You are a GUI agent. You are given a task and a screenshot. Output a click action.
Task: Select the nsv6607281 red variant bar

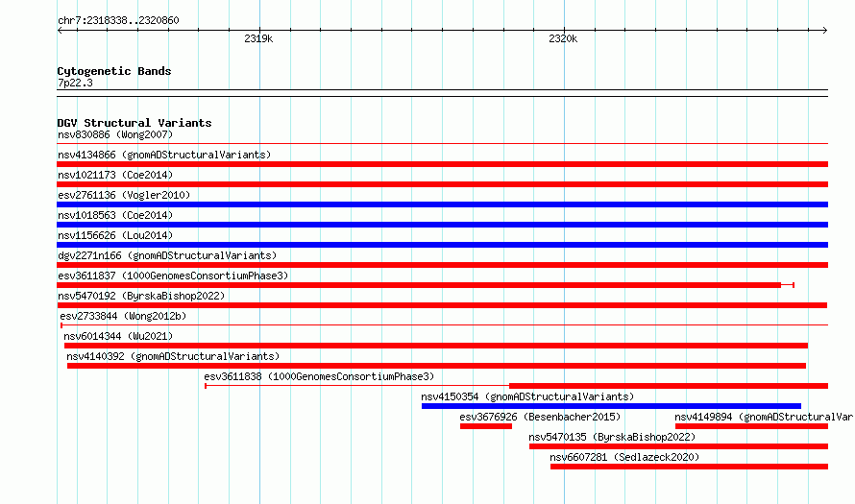point(689,467)
